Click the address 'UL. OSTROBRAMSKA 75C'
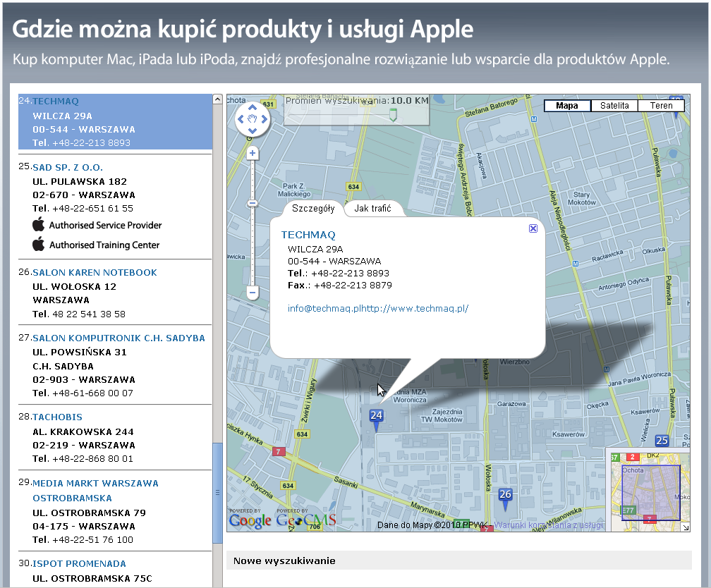The height and width of the screenshot is (588, 711). click(92, 579)
